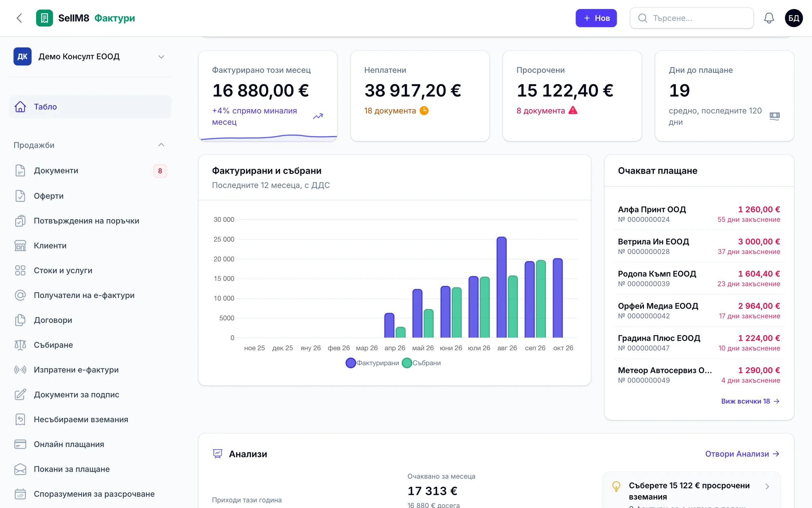The width and height of the screenshot is (812, 508).
Task: Open the Договори menu item
Action: click(90, 320)
